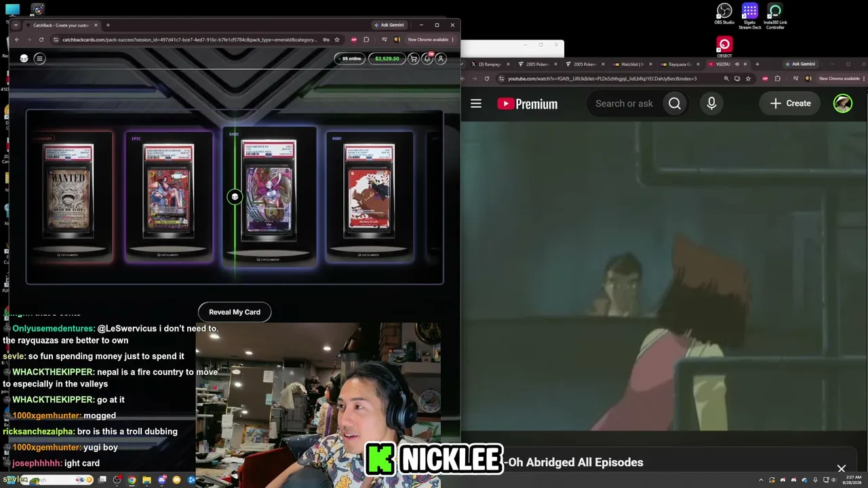This screenshot has width=868, height=488.
Task: Click Ask Gemini in the YouTube window
Action: coord(800,64)
